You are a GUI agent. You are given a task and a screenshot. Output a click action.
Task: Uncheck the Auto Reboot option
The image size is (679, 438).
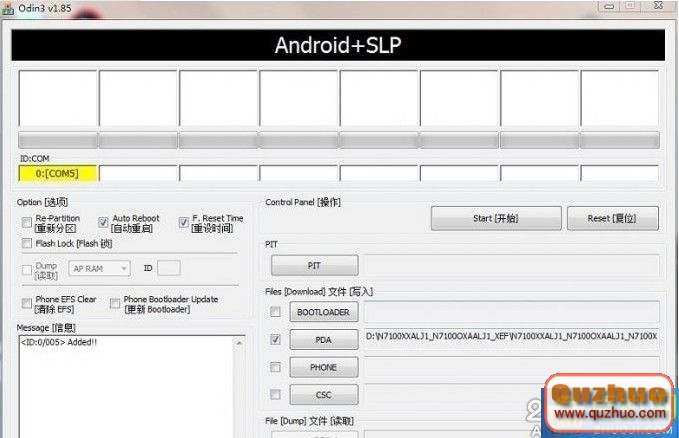click(x=103, y=223)
